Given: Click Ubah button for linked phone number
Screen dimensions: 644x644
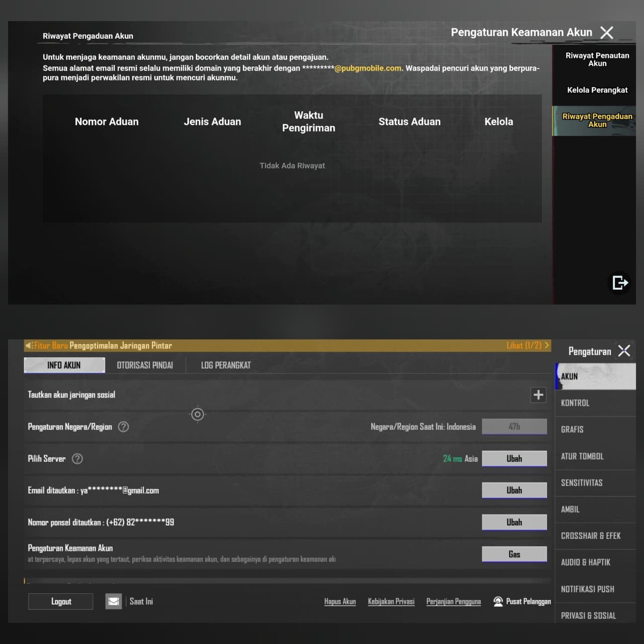Looking at the screenshot, I should tap(514, 522).
